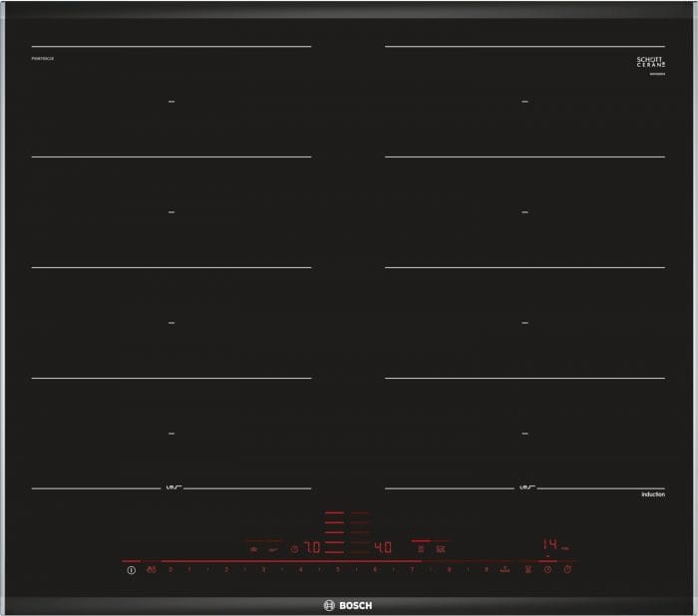
Task: Toggle the left frying sensor pan symbol
Action: point(273,549)
